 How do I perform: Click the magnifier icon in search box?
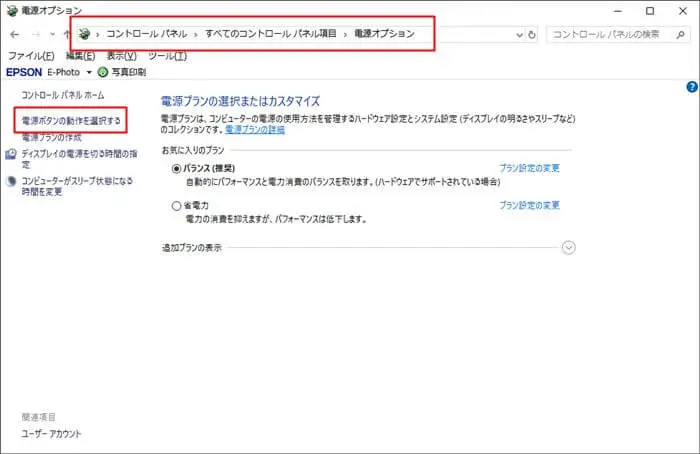pos(680,35)
